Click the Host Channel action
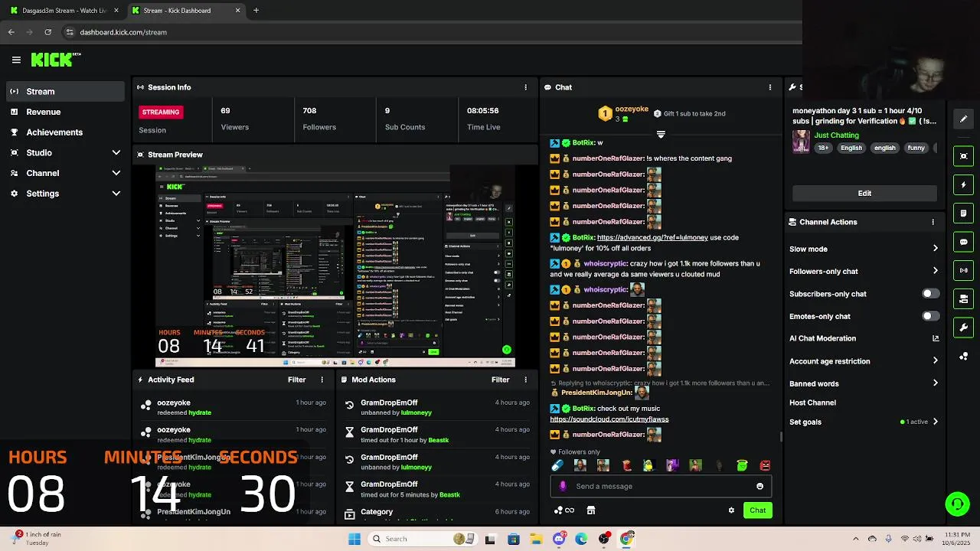Image resolution: width=980 pixels, height=551 pixels. 812,403
